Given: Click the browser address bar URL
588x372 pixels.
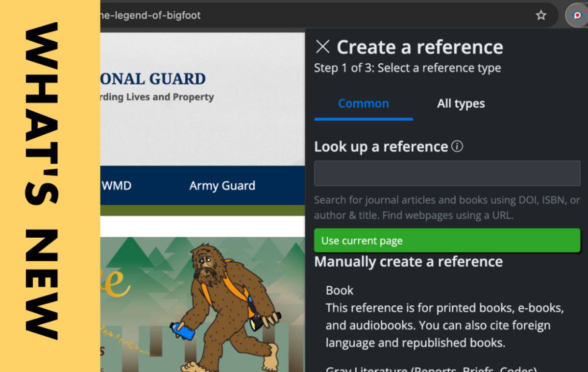Looking at the screenshot, I should click(150, 15).
